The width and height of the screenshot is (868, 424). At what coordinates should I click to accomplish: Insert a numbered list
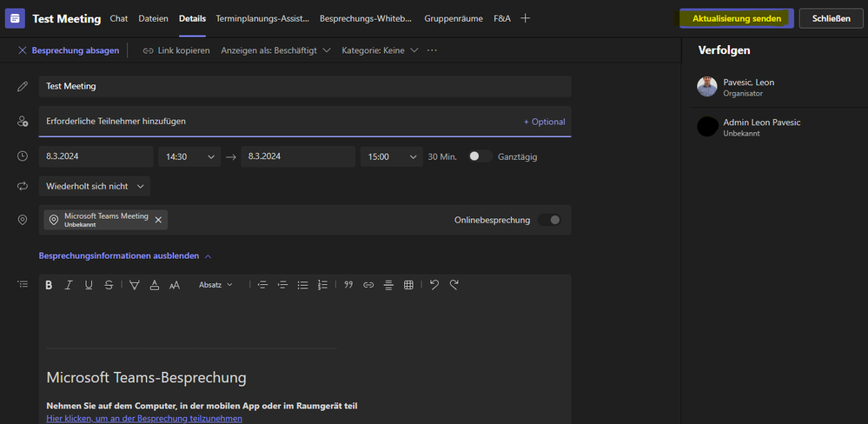[322, 284]
